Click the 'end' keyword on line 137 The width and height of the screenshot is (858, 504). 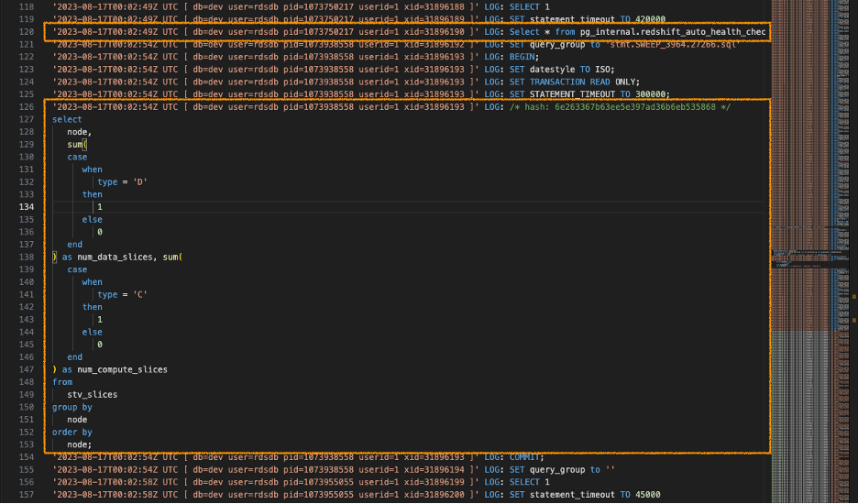[x=74, y=245]
